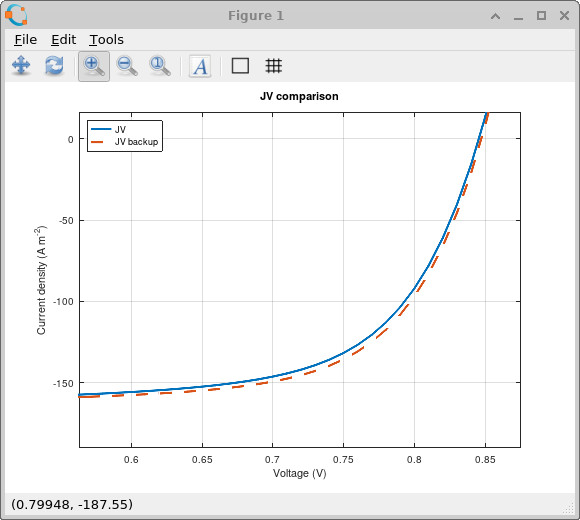
Task: Click the window resize grip corner
Action: pos(568,509)
